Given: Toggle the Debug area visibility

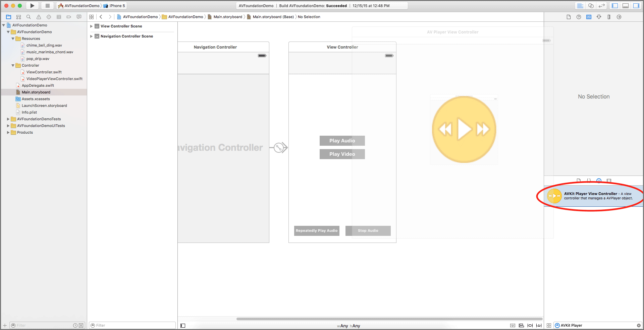Looking at the screenshot, I should (x=626, y=6).
